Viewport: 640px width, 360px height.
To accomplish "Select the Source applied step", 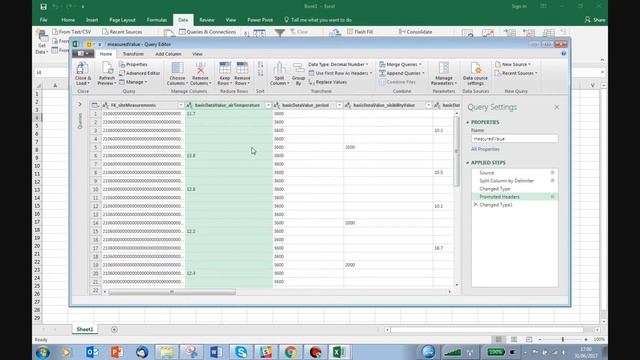I will (487, 173).
